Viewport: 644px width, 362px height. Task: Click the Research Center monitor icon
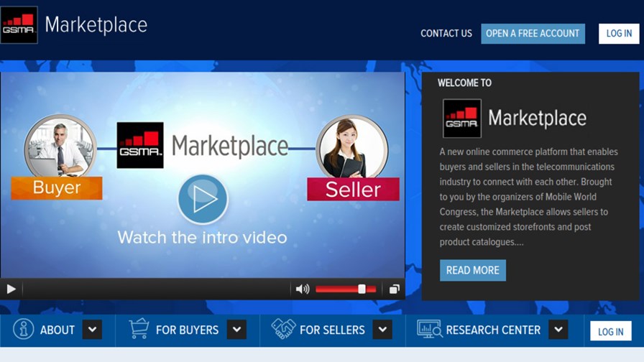click(430, 329)
